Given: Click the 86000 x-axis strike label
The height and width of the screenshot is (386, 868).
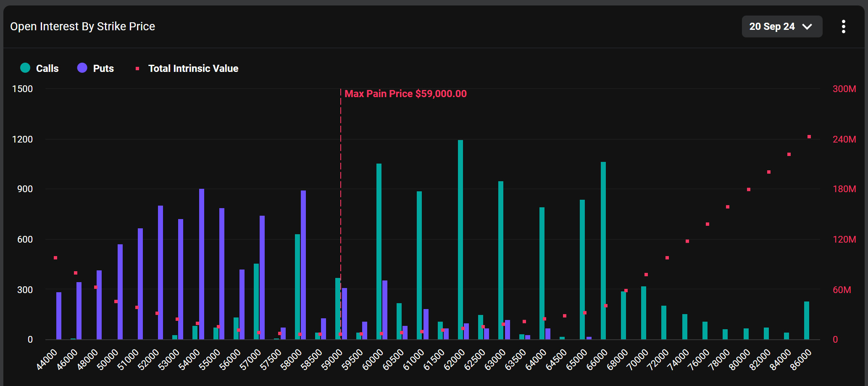Looking at the screenshot, I should (801, 360).
